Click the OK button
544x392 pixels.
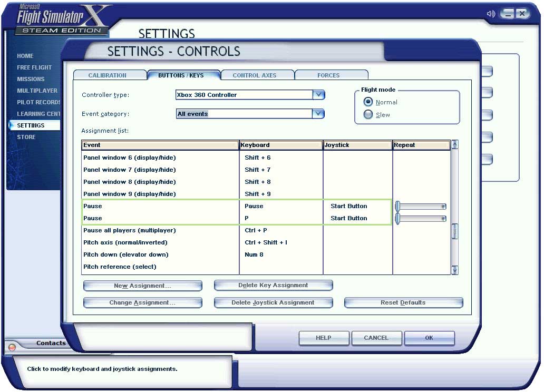click(x=429, y=338)
